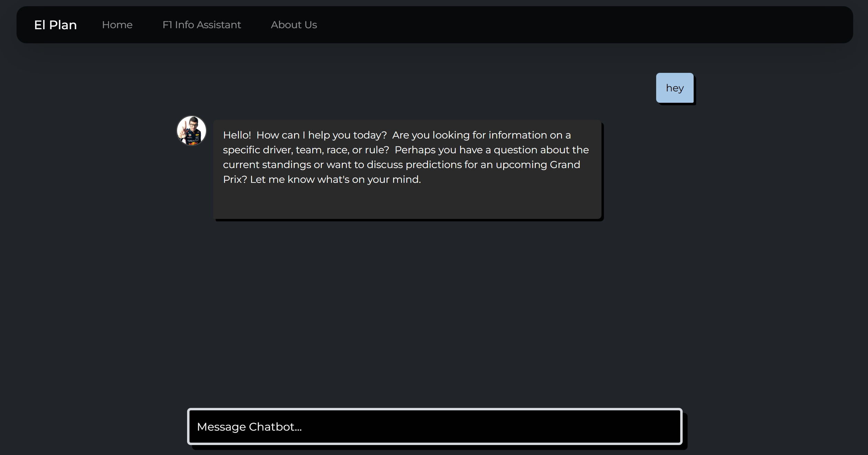Click the chatbot avatar image
The height and width of the screenshot is (455, 868).
click(x=191, y=131)
